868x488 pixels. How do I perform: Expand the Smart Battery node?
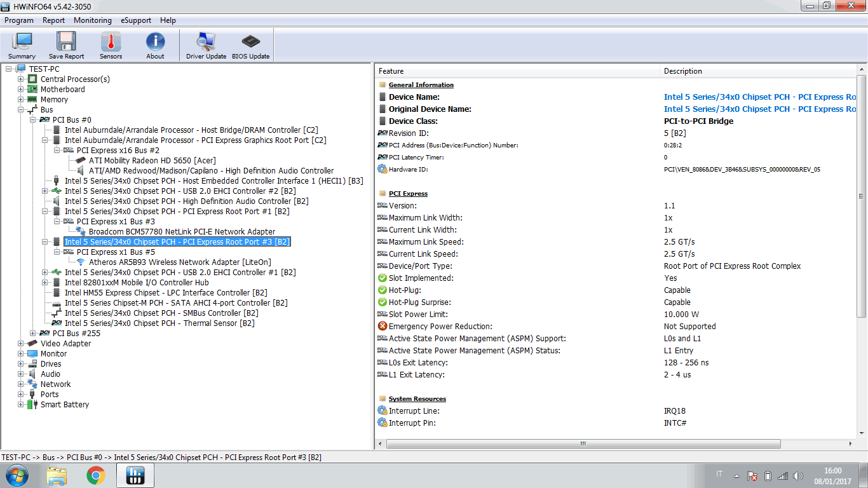point(21,404)
